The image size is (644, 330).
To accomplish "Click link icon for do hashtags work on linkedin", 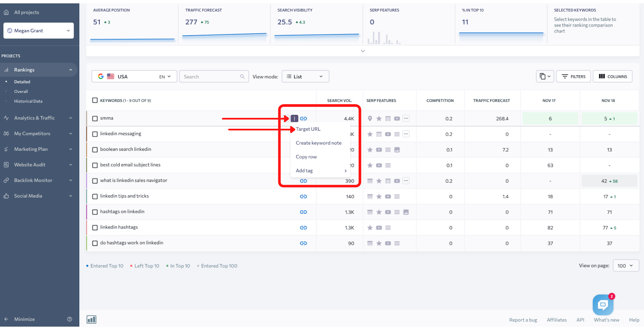I will coord(303,243).
